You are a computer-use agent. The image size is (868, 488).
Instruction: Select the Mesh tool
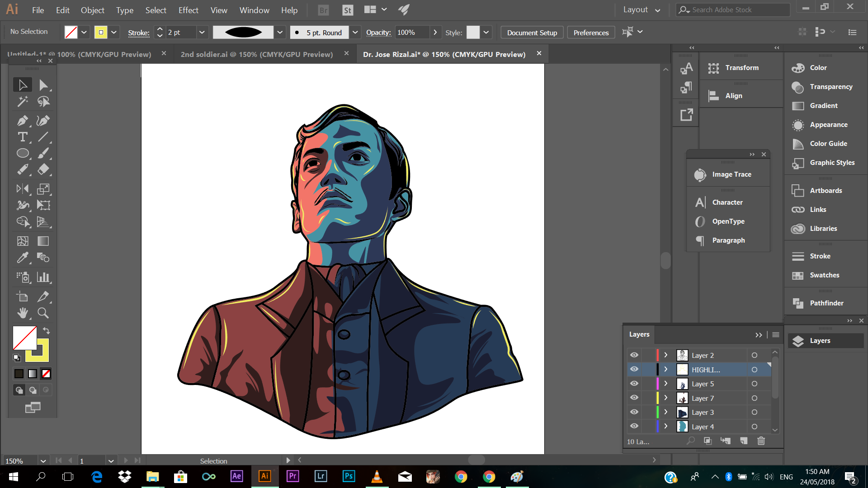pyautogui.click(x=23, y=241)
